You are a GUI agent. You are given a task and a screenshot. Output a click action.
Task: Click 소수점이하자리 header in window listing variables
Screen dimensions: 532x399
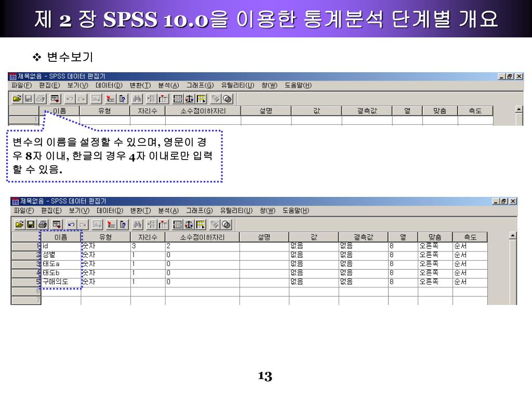[202, 237]
